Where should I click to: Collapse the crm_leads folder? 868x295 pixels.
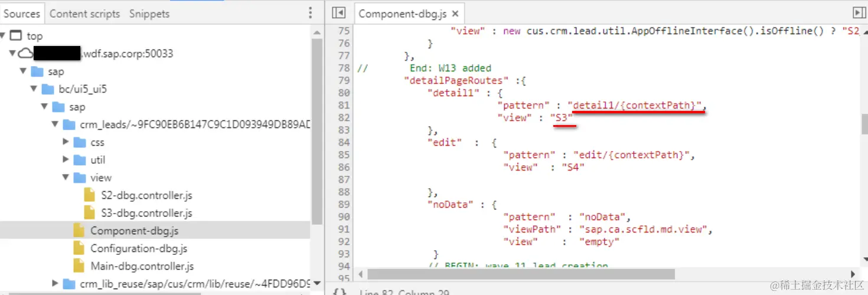[x=56, y=124]
